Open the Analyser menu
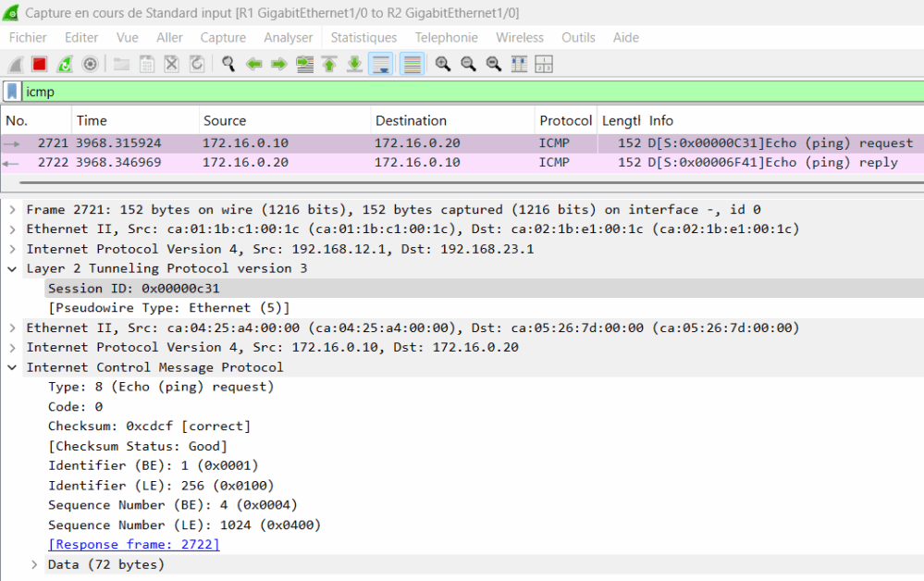The width and height of the screenshot is (924, 581). click(289, 38)
